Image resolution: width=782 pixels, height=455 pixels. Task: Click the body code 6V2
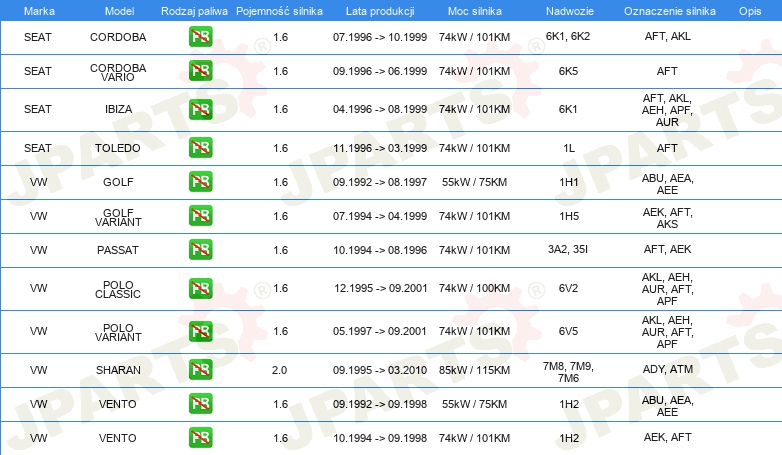(x=568, y=288)
